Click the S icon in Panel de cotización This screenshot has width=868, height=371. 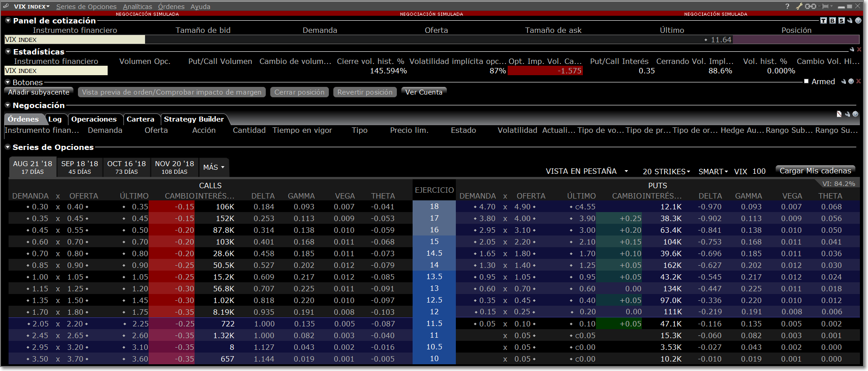[x=841, y=20]
